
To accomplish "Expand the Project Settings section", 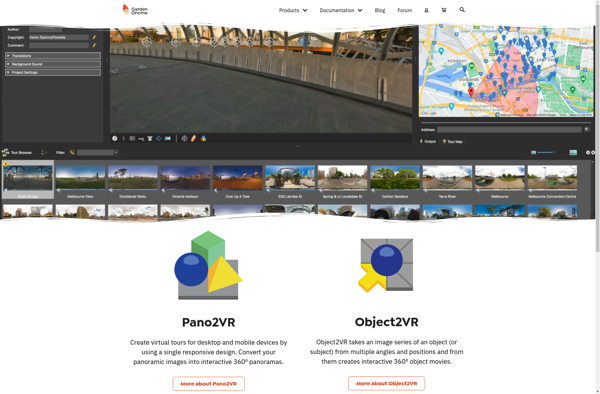I will pos(53,72).
